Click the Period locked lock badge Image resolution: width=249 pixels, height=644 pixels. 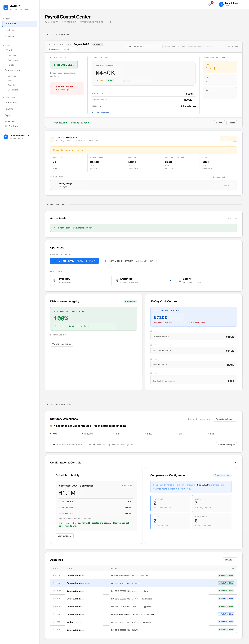222,475
